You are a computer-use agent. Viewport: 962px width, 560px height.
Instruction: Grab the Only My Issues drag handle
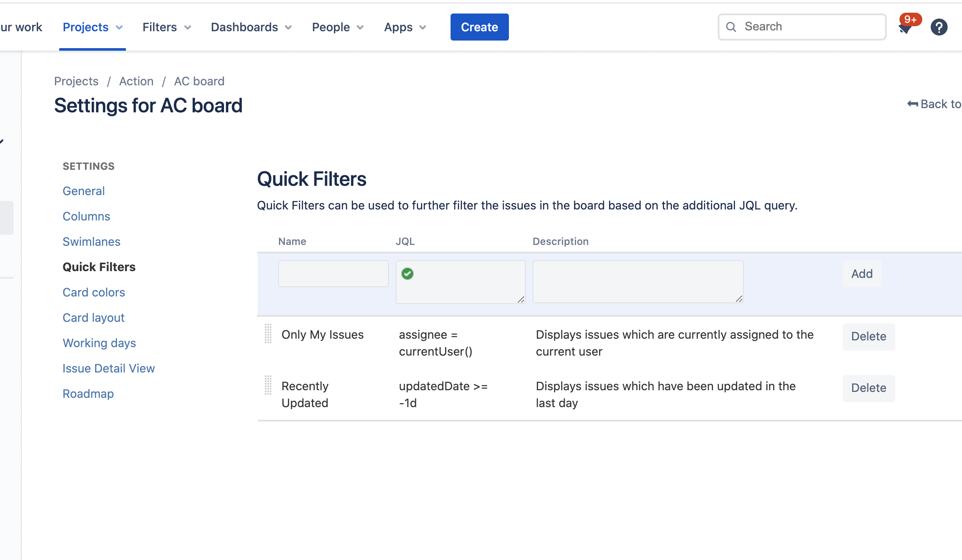click(x=268, y=334)
